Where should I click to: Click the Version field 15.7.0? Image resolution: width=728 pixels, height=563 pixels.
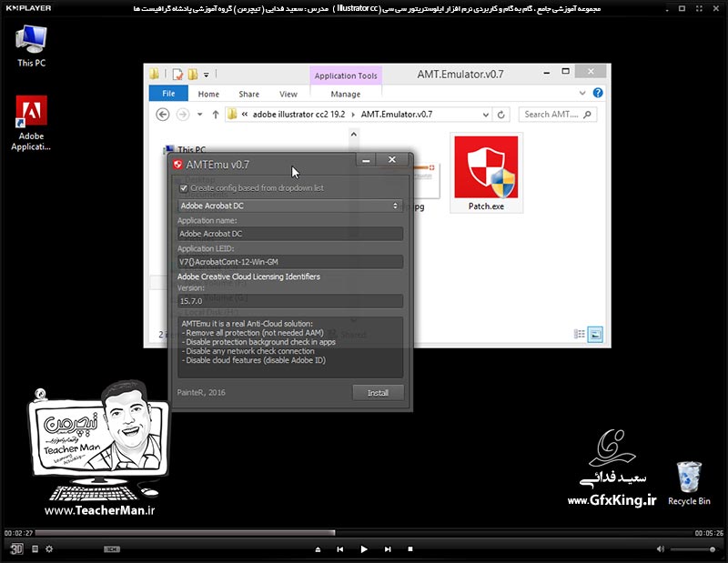click(x=289, y=301)
